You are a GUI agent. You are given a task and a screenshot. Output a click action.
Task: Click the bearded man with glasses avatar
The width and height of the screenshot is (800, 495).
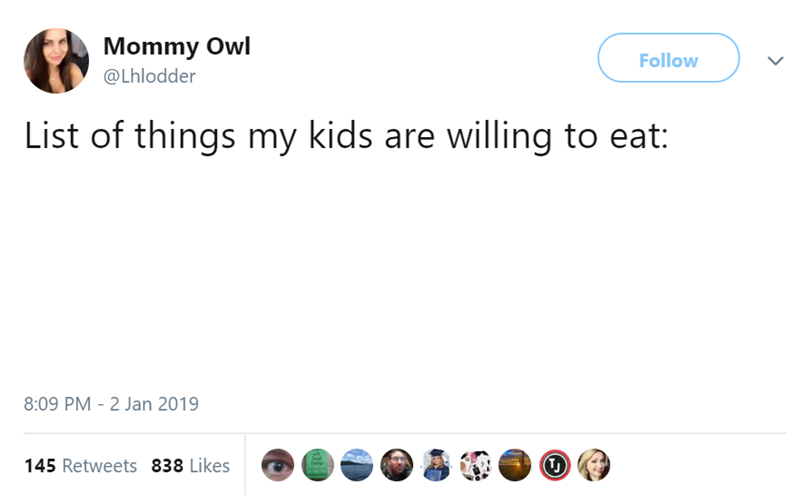[x=396, y=465]
